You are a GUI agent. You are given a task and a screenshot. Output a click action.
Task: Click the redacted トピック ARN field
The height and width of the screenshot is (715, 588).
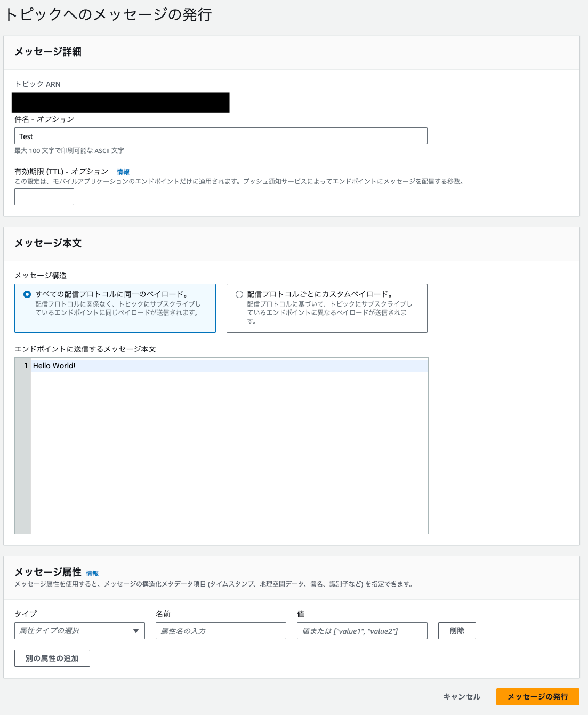[120, 102]
